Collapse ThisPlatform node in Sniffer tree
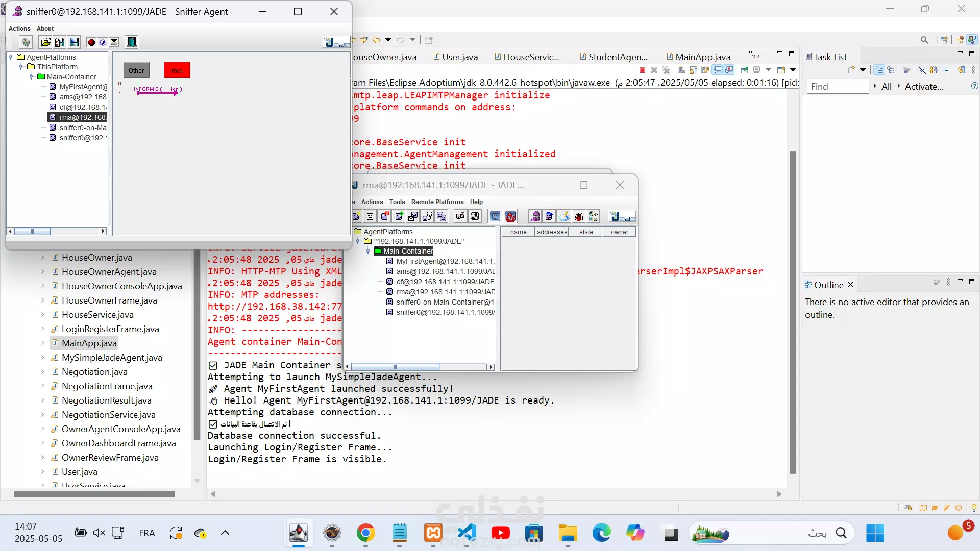980x551 pixels. tap(21, 67)
